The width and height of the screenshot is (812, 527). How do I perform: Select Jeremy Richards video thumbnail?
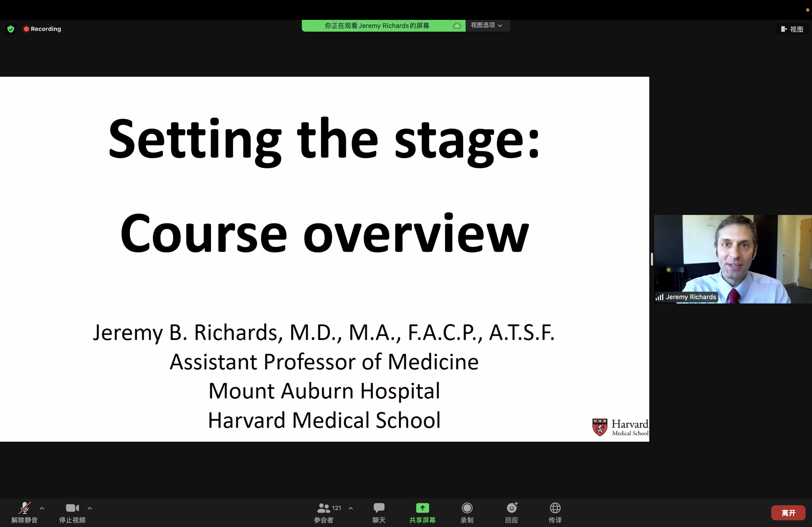coord(733,259)
